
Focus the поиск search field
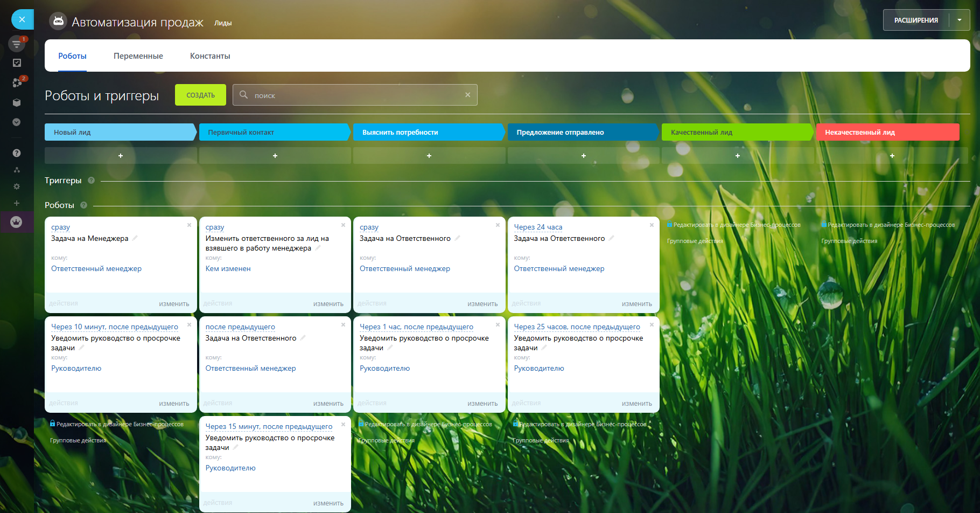coord(355,95)
